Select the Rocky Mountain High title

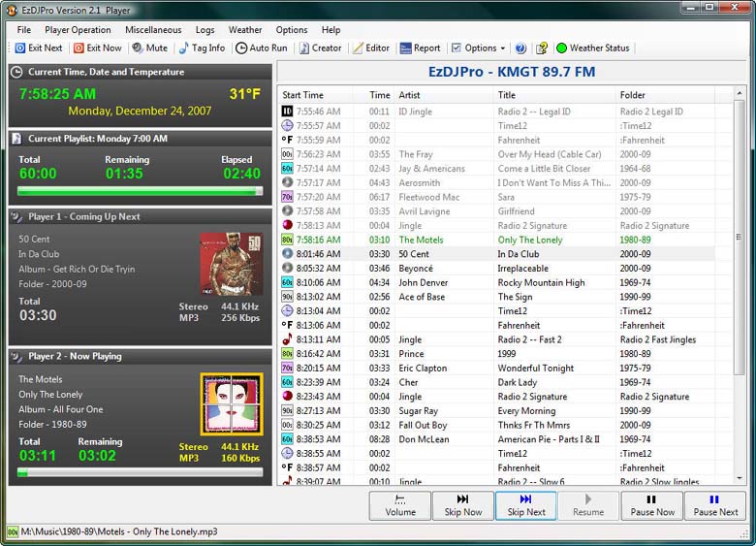click(x=541, y=282)
